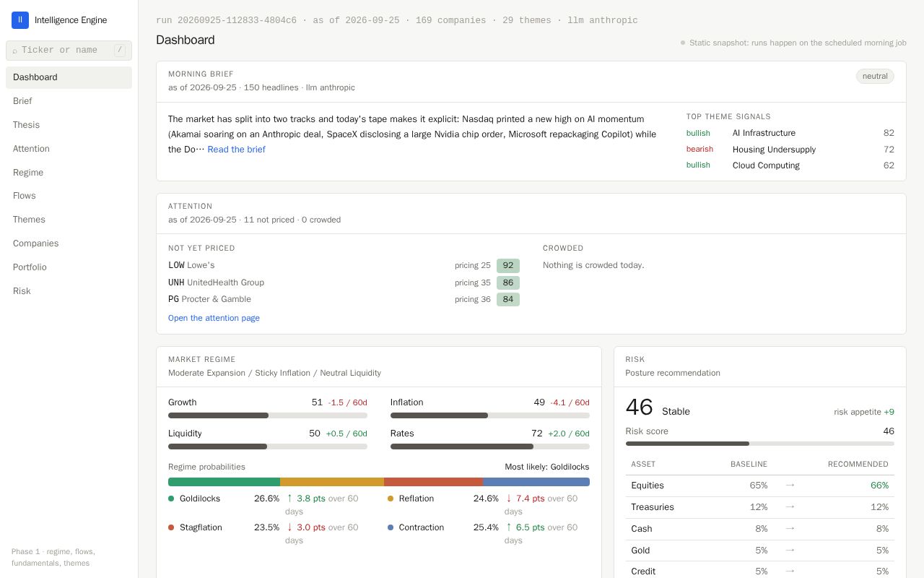The width and height of the screenshot is (924, 578).
Task: Open the Dashboard sidebar item
Action: tap(69, 77)
